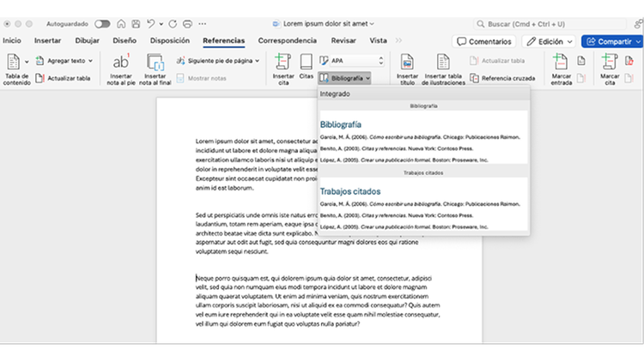Viewport: 644px width, 362px height.
Task: Open the home icon in title bar
Action: [x=121, y=24]
